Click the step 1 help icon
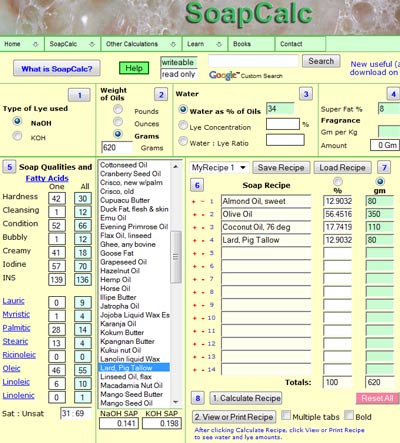 79,95
